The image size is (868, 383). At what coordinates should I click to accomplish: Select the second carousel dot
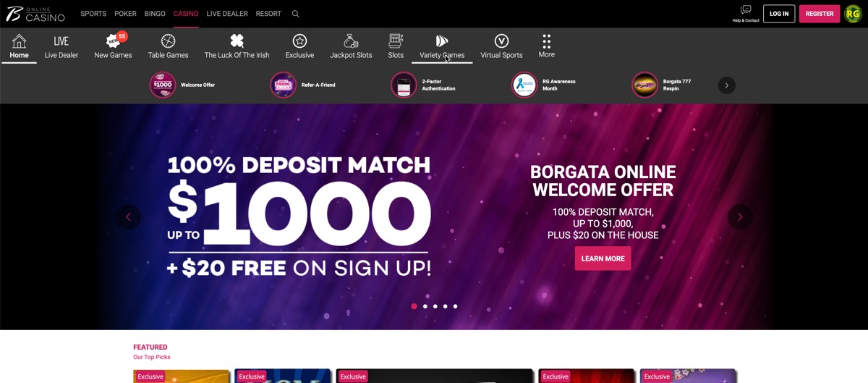point(425,306)
